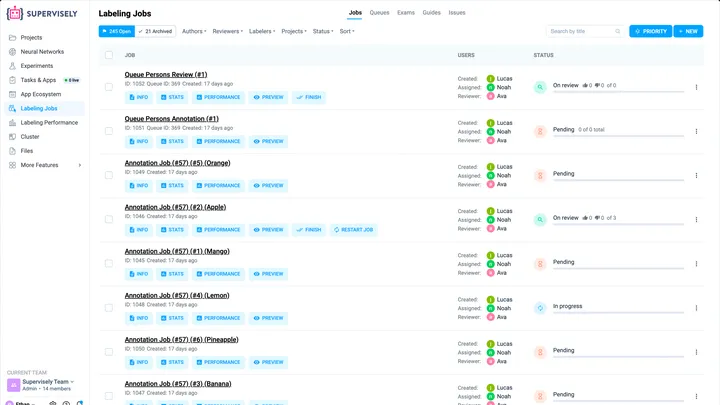The width and height of the screenshot is (720, 405).
Task: Show the 245 Open jobs filter
Action: click(117, 31)
